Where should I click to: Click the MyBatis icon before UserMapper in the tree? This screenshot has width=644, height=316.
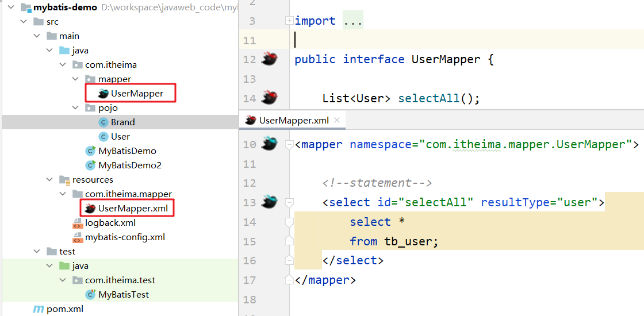(103, 94)
